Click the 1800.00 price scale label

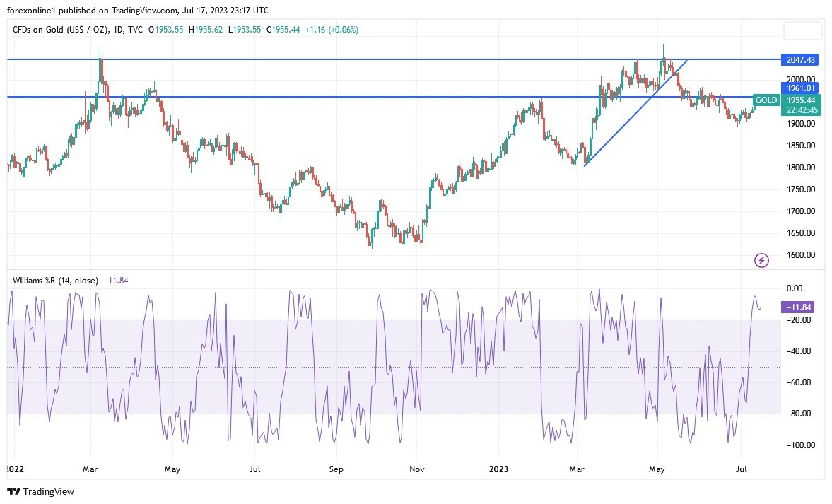801,168
